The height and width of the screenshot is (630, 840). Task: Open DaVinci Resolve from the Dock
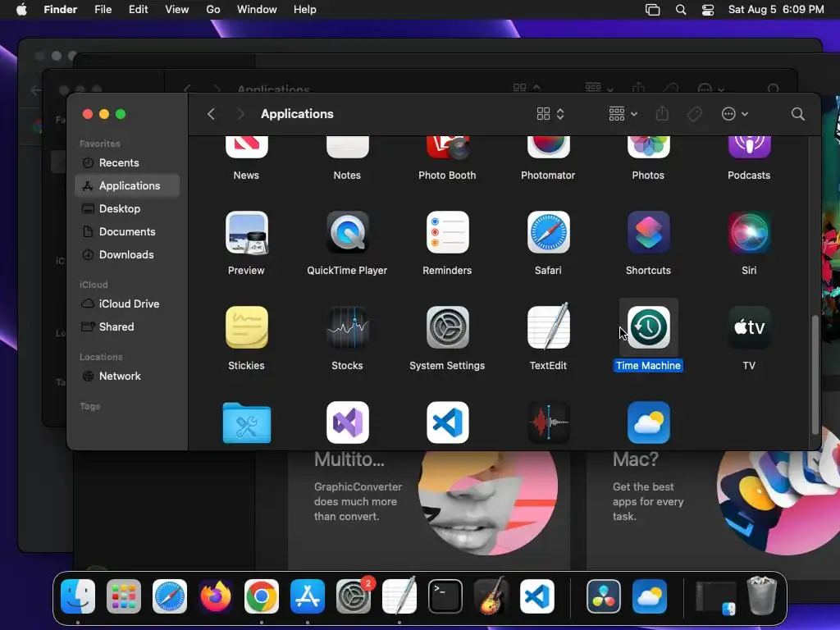604,596
